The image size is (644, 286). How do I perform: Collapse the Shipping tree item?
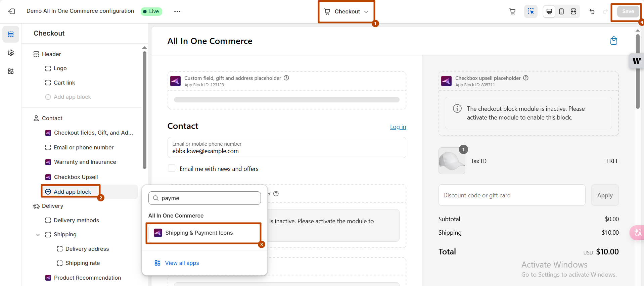38,235
